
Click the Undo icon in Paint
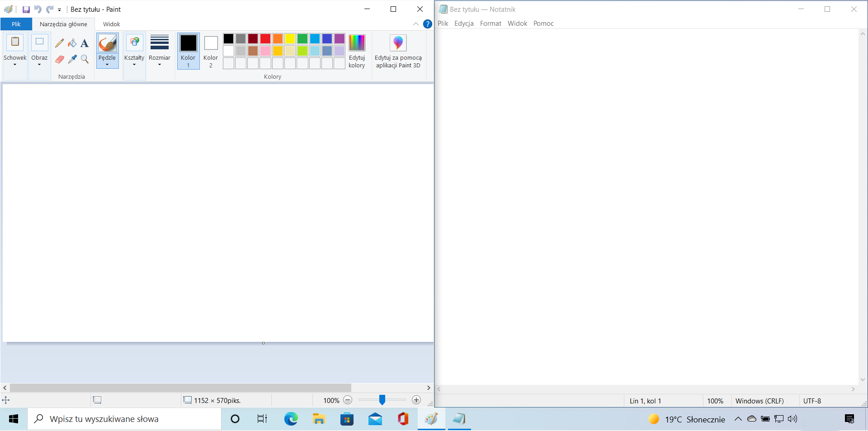tap(38, 9)
